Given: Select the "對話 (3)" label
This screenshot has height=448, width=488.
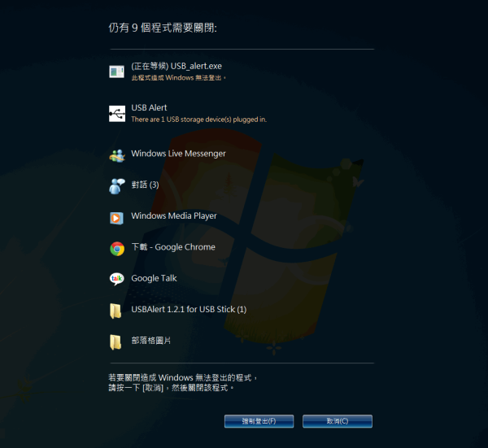Looking at the screenshot, I should pyautogui.click(x=145, y=185).
